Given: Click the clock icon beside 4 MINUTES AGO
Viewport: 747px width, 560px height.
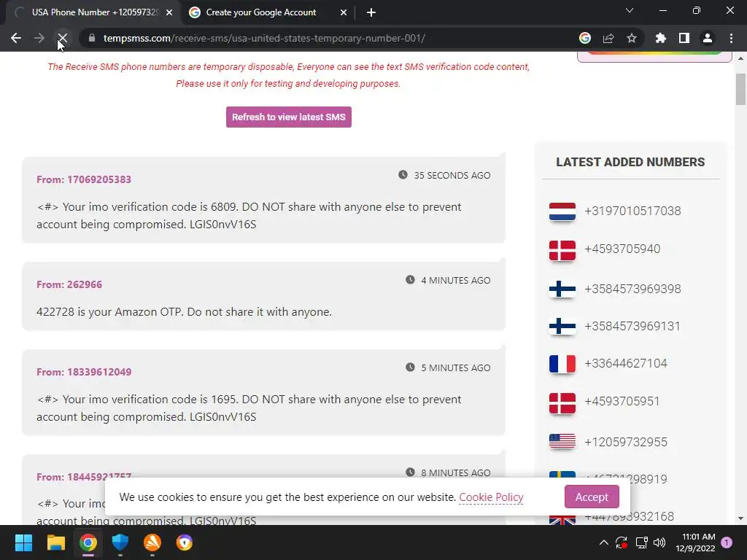Looking at the screenshot, I should 410,279.
